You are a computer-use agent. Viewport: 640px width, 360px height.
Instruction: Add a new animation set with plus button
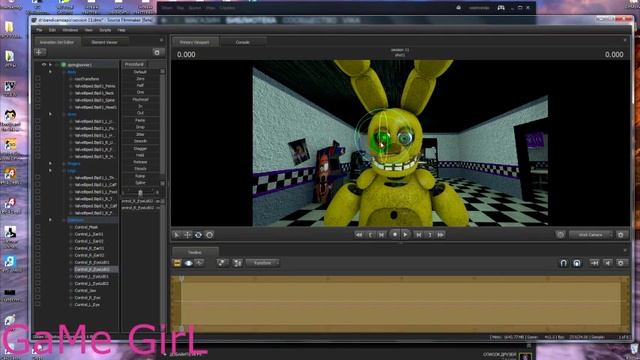(40, 52)
